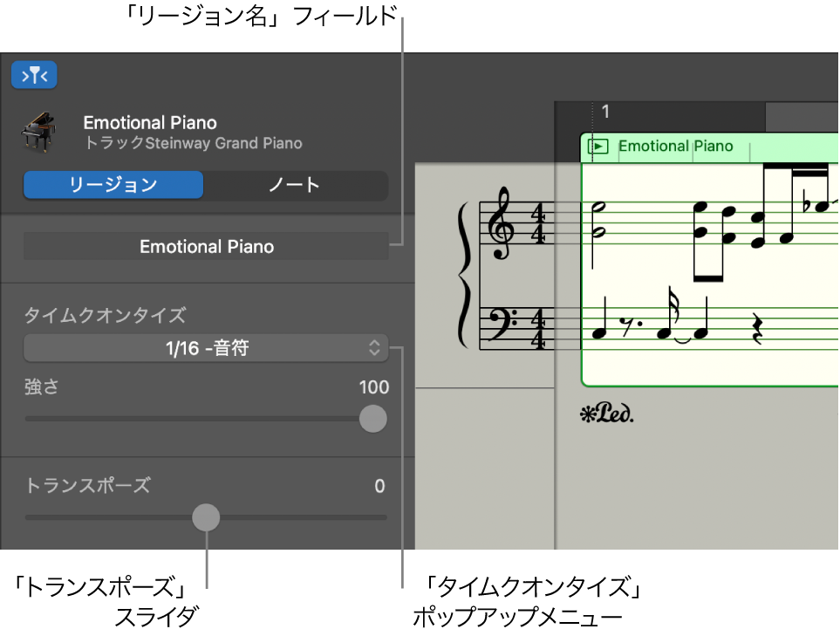Toggle the Catch playhead button

(34, 75)
